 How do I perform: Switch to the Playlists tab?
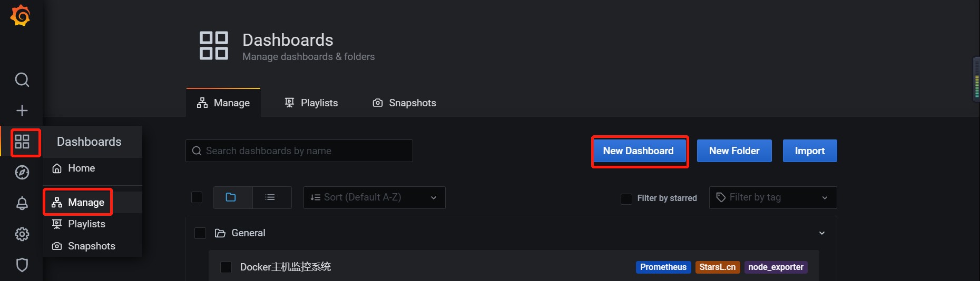(311, 103)
